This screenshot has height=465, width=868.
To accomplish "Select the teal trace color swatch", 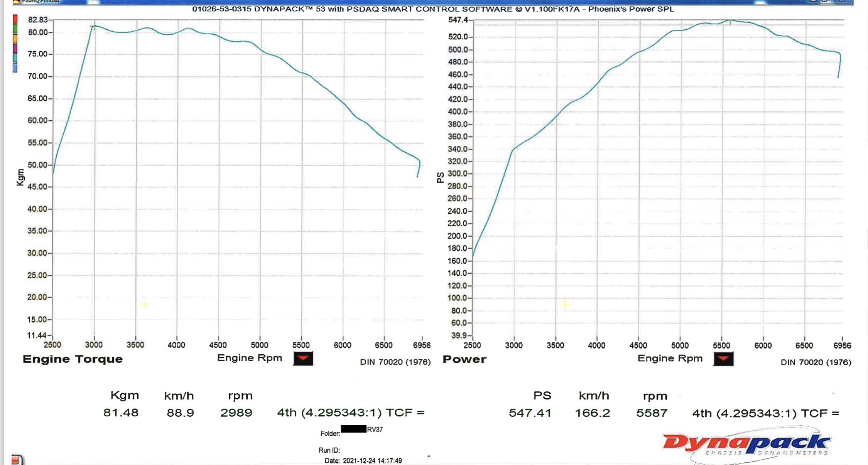I will tap(15, 58).
